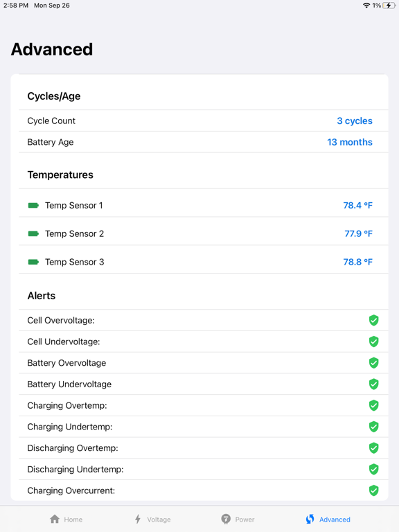Click the Cell Overvoltage green shield icon
The image size is (399, 532).
point(373,320)
